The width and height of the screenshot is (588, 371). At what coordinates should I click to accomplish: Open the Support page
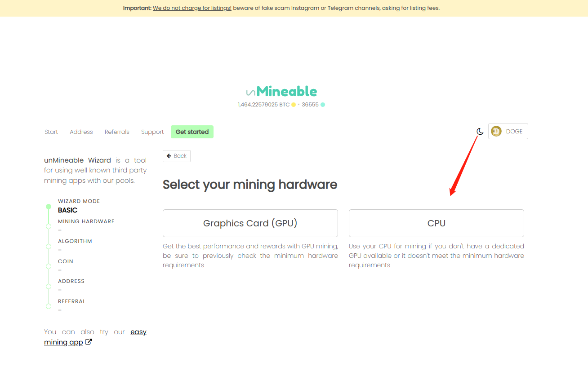point(152,132)
